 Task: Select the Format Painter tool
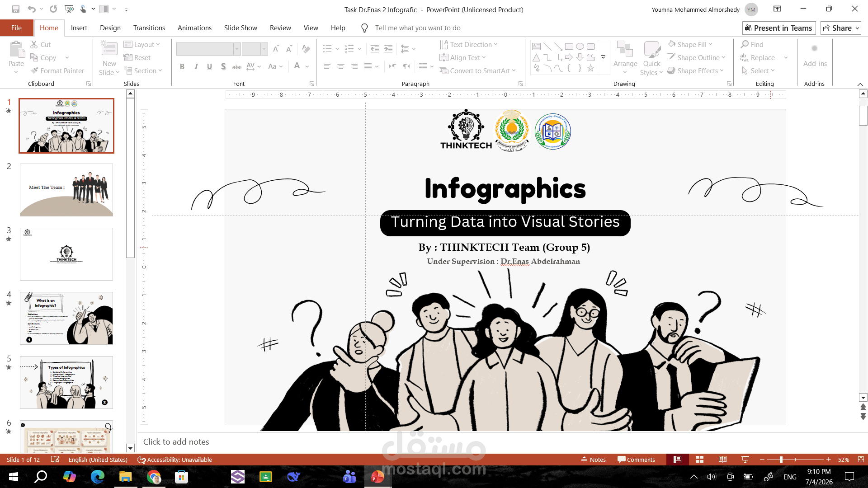57,70
